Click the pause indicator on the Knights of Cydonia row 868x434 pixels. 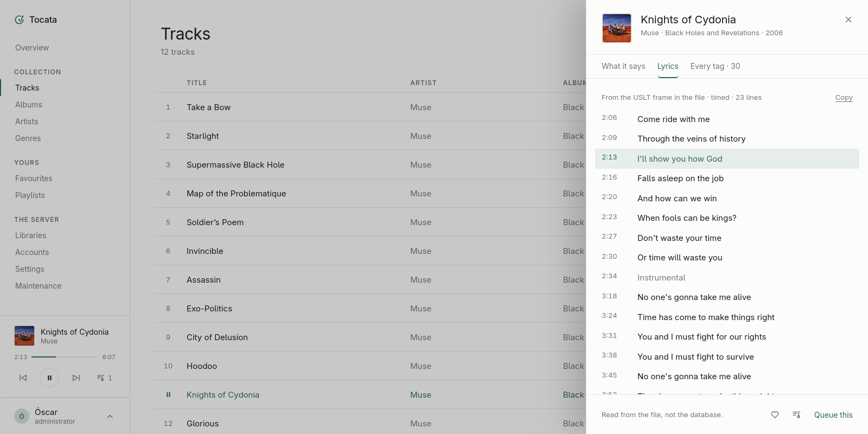tap(168, 395)
